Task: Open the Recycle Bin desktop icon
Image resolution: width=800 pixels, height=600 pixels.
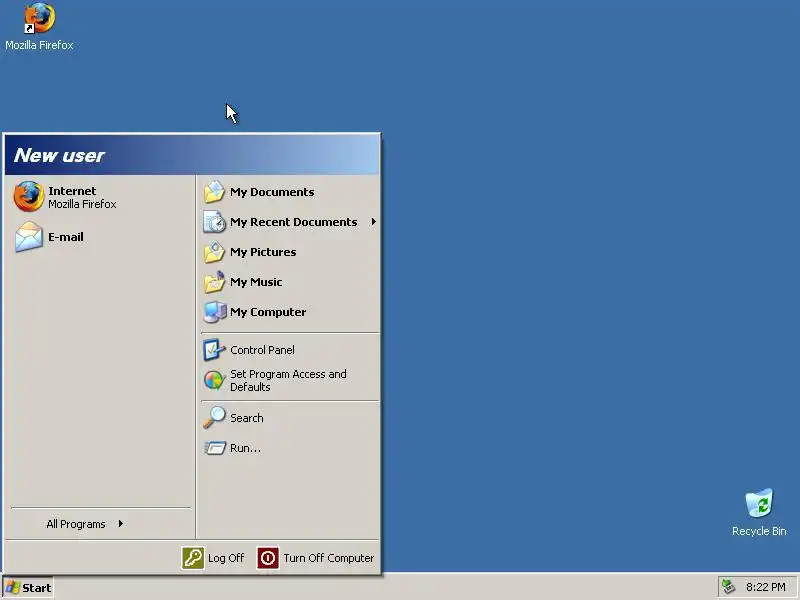Action: point(759,503)
